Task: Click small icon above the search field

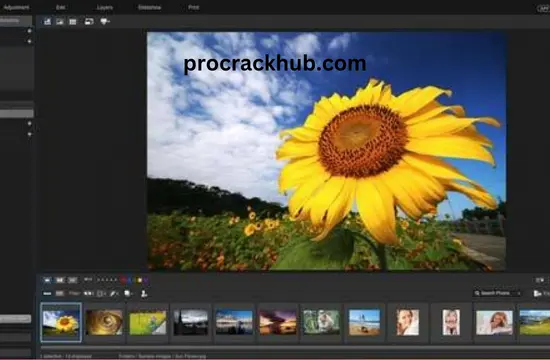Action: tap(539, 280)
